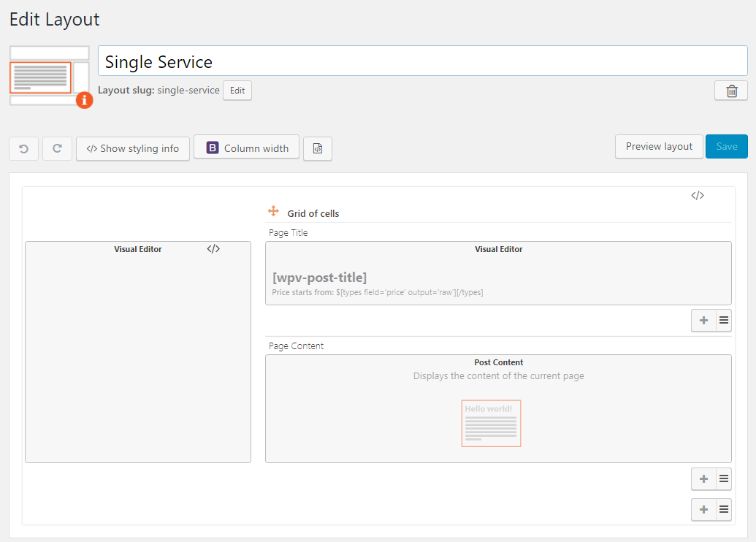Add a row below the Page Title row

[704, 320]
